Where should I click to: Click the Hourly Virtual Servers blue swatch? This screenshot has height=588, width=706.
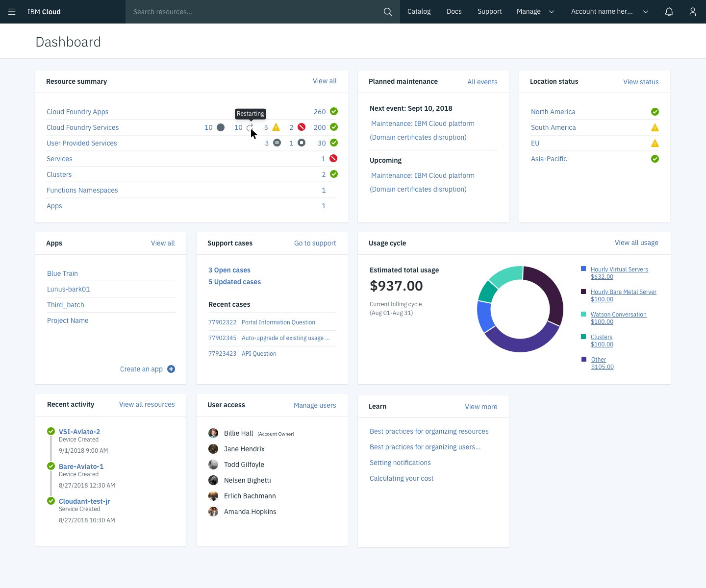pyautogui.click(x=583, y=269)
